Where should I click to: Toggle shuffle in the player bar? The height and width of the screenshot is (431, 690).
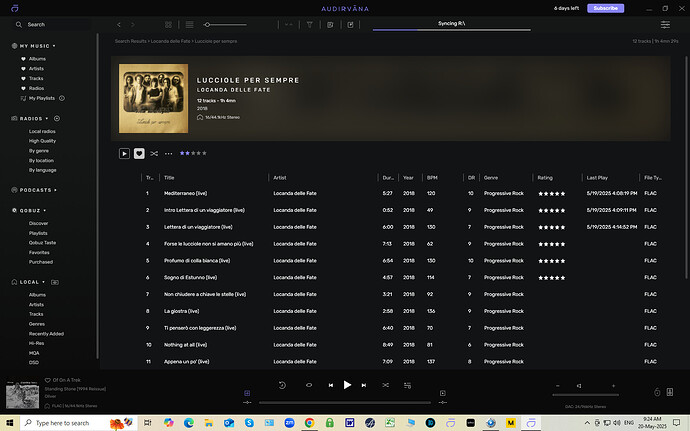tap(385, 385)
